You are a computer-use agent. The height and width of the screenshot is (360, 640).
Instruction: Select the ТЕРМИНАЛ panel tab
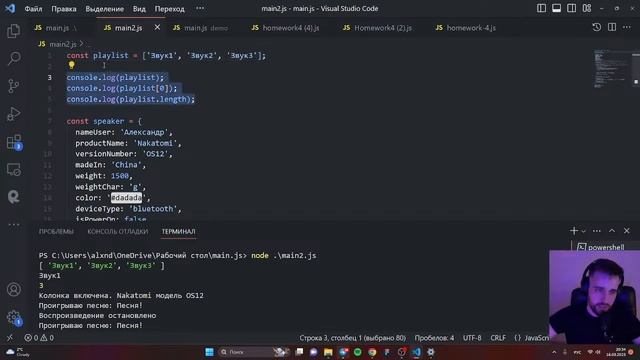pyautogui.click(x=178, y=231)
